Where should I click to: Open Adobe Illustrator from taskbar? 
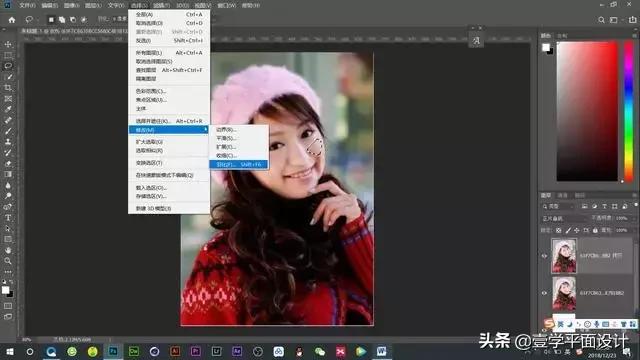pos(175,351)
